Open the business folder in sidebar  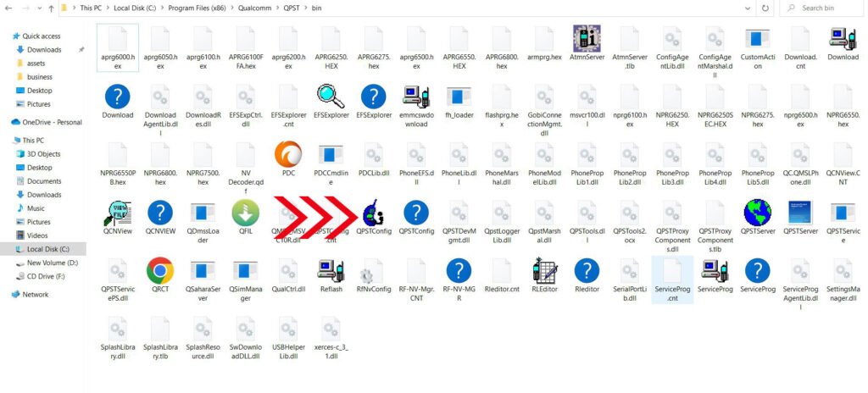point(39,77)
